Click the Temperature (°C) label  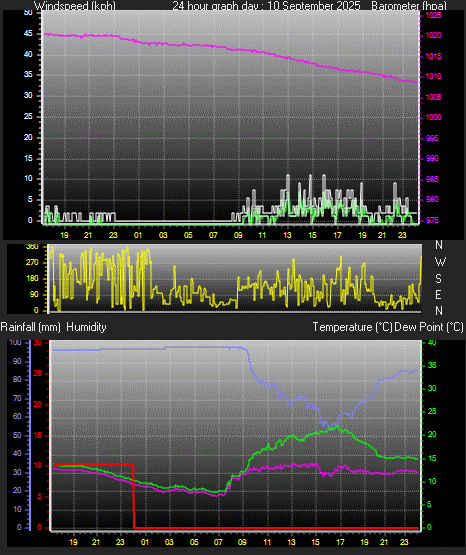(x=352, y=327)
